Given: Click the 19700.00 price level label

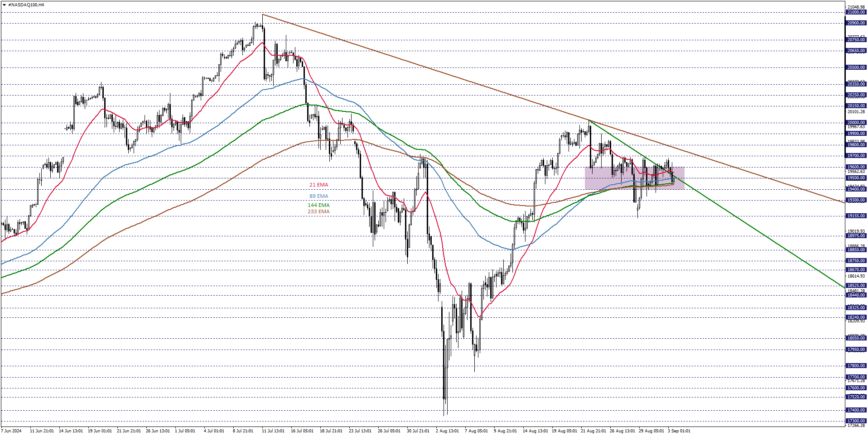Looking at the screenshot, I should pos(856,156).
